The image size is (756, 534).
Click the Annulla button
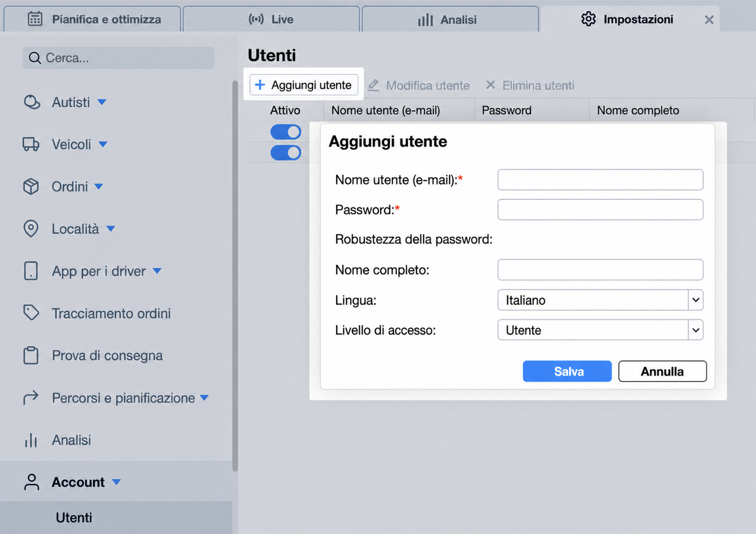(662, 371)
